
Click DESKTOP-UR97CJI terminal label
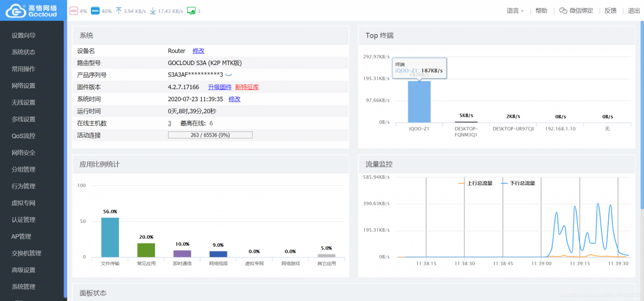(x=513, y=129)
